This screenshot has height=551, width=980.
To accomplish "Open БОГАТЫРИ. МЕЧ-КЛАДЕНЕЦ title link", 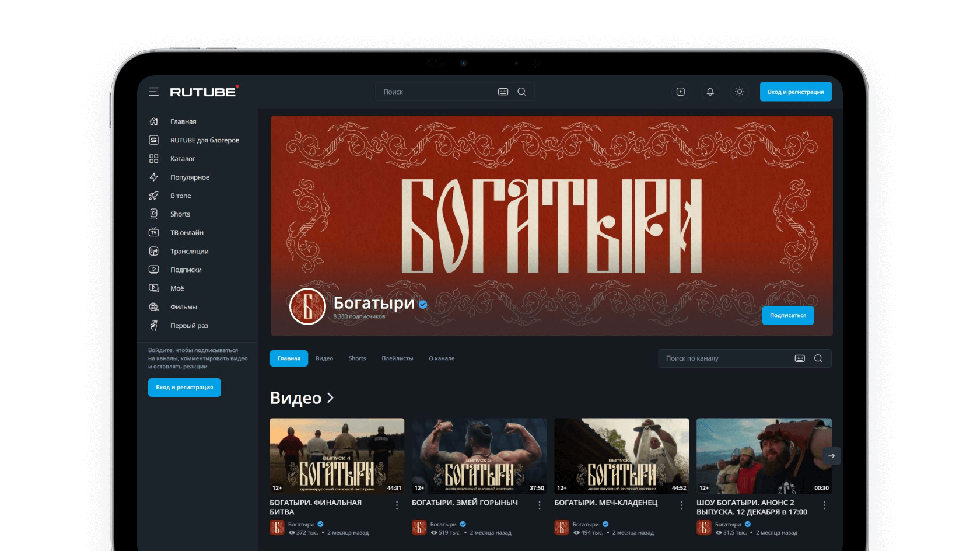I will coord(606,503).
